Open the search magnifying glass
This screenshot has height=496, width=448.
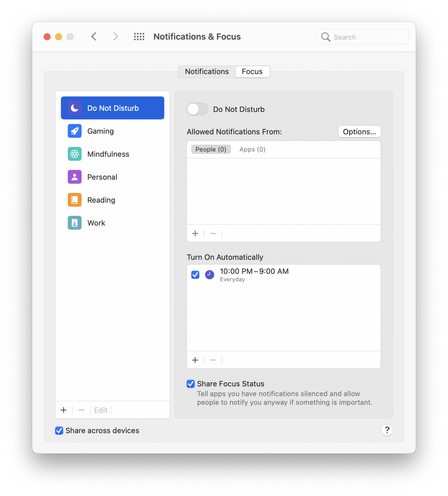[326, 37]
